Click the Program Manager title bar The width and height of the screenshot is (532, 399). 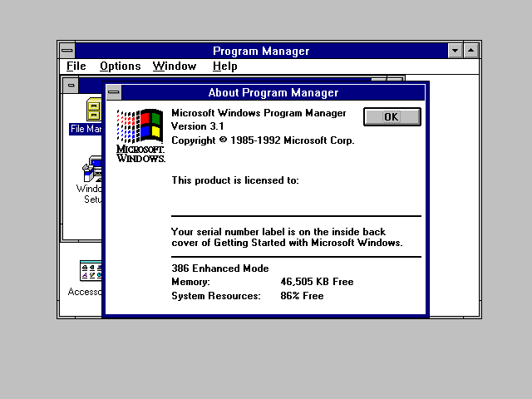click(261, 51)
